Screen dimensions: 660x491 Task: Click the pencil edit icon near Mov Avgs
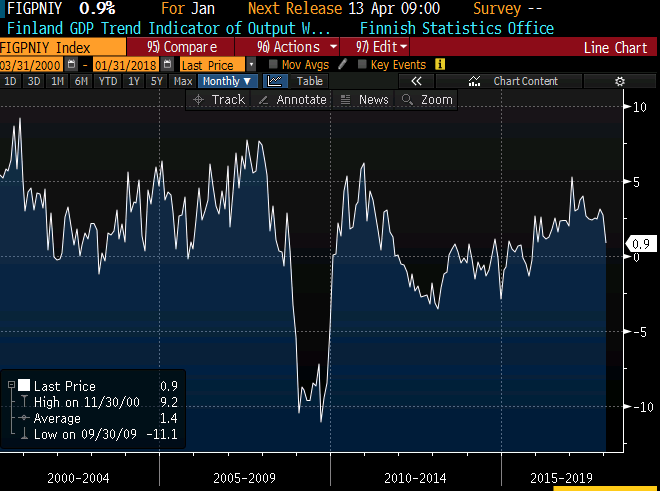pyautogui.click(x=342, y=65)
